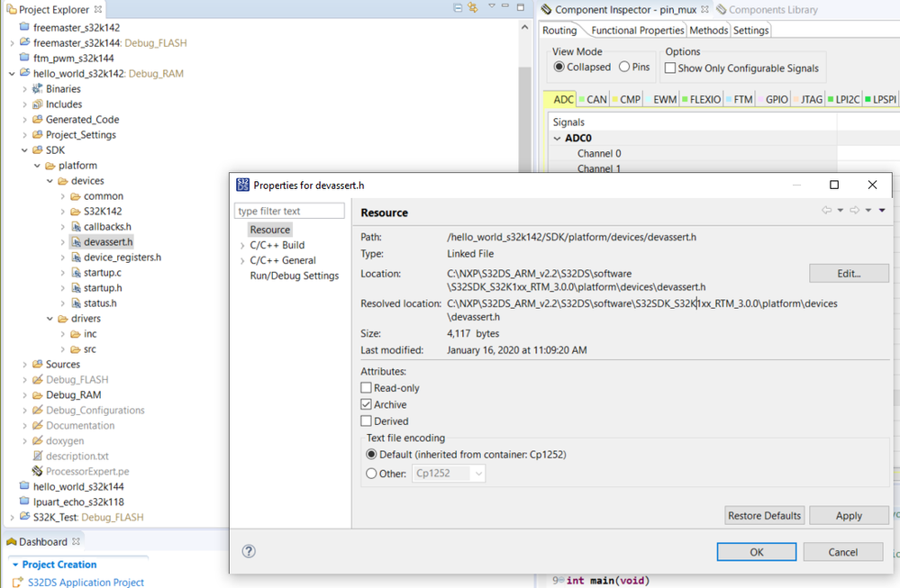Select status.h file icon
Screen dimensions: 900x588
coord(76,303)
